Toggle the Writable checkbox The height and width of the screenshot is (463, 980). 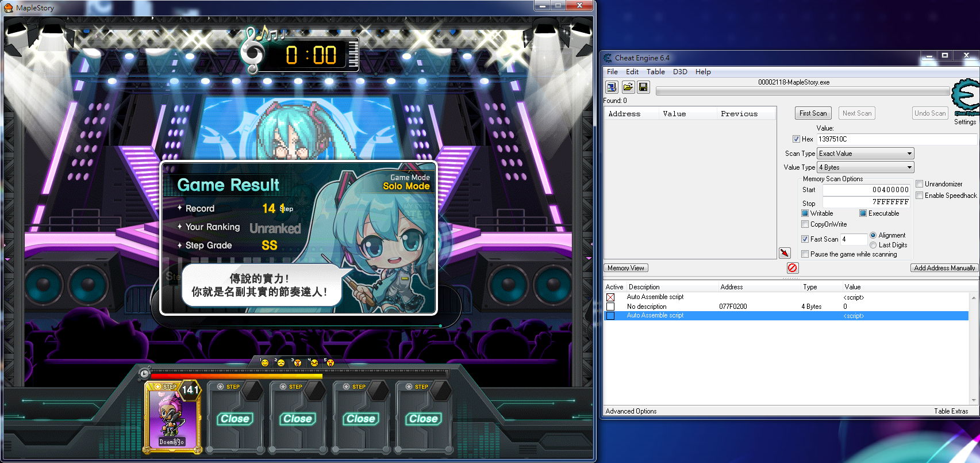pyautogui.click(x=805, y=213)
